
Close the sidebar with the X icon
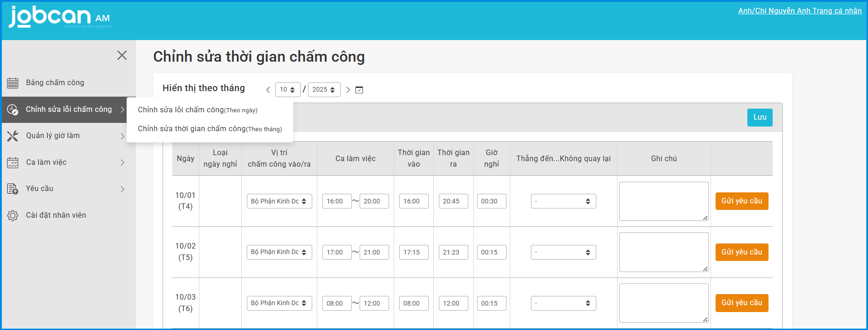pos(122,55)
